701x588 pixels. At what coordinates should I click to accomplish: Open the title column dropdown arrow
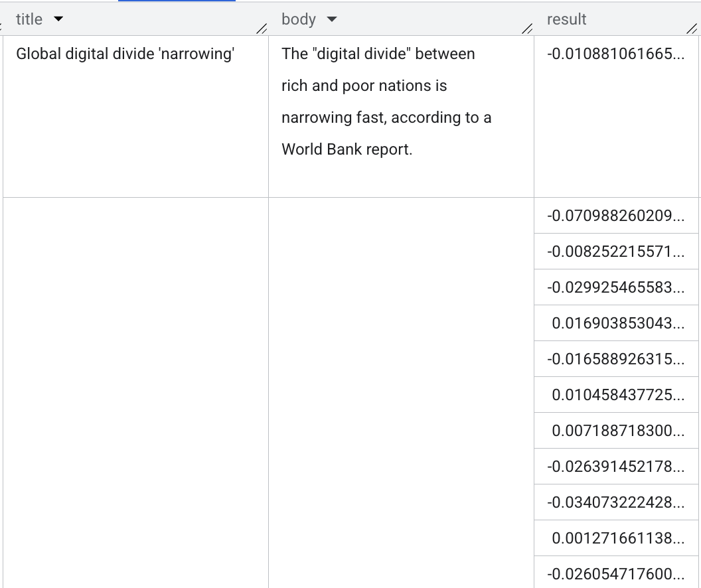pyautogui.click(x=59, y=19)
